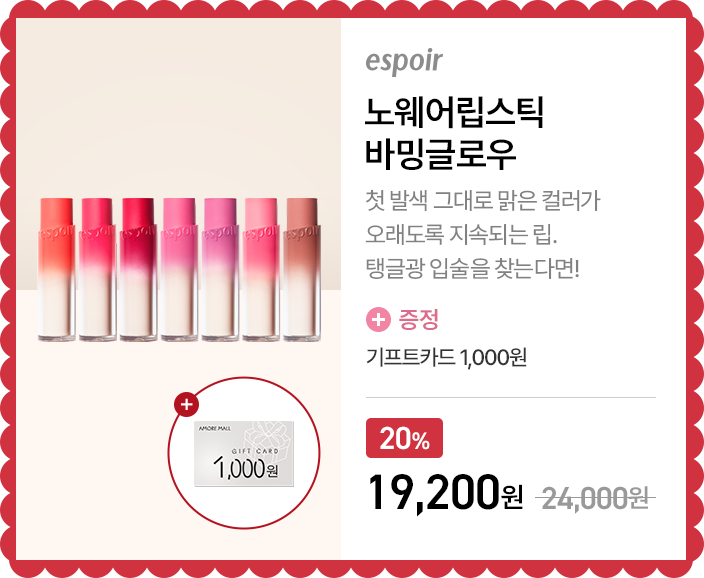The width and height of the screenshot is (704, 578).
Task: Click the crossed-out 24,000원 original price
Action: coord(595,498)
